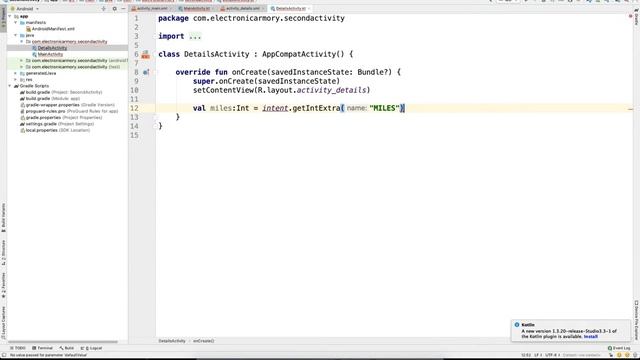Select DetailsActivity in the project tree
640x360 pixels.
52,48
